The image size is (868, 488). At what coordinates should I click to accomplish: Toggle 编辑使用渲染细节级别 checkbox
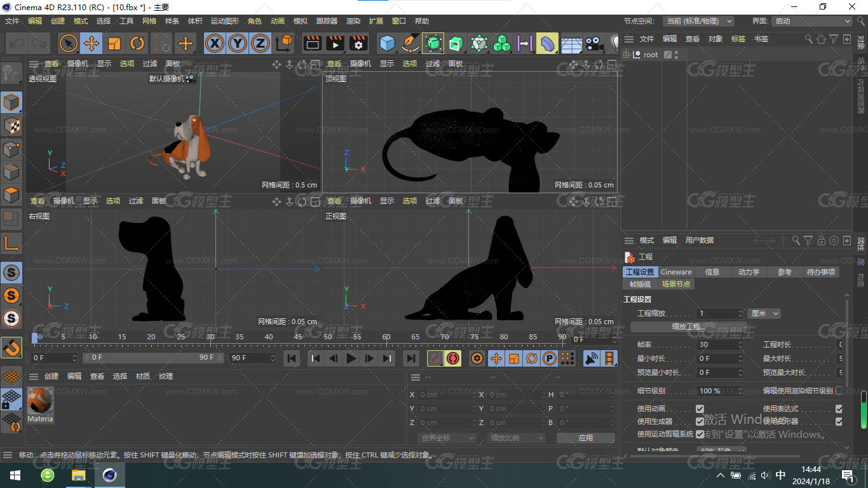click(x=839, y=390)
